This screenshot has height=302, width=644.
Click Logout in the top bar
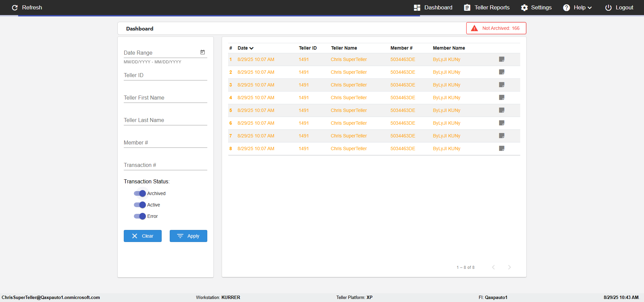click(619, 7)
